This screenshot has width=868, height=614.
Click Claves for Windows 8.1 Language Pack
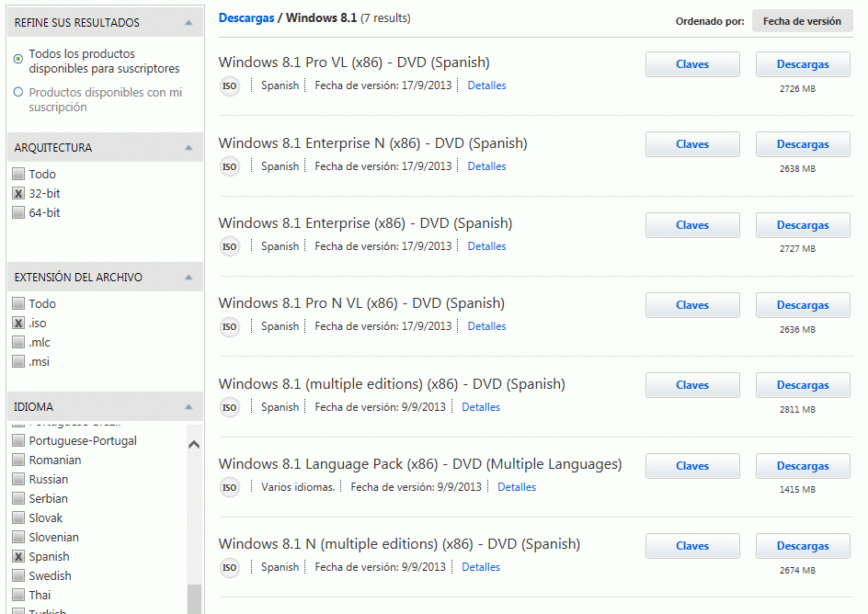click(692, 466)
